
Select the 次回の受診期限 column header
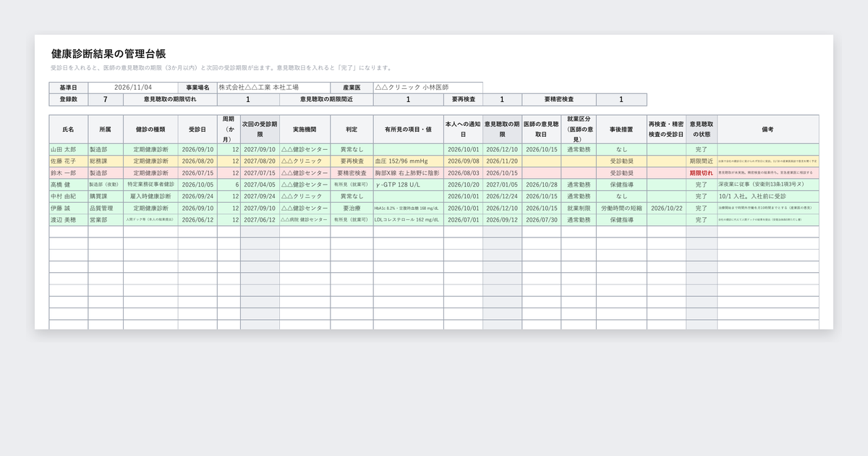coord(260,130)
